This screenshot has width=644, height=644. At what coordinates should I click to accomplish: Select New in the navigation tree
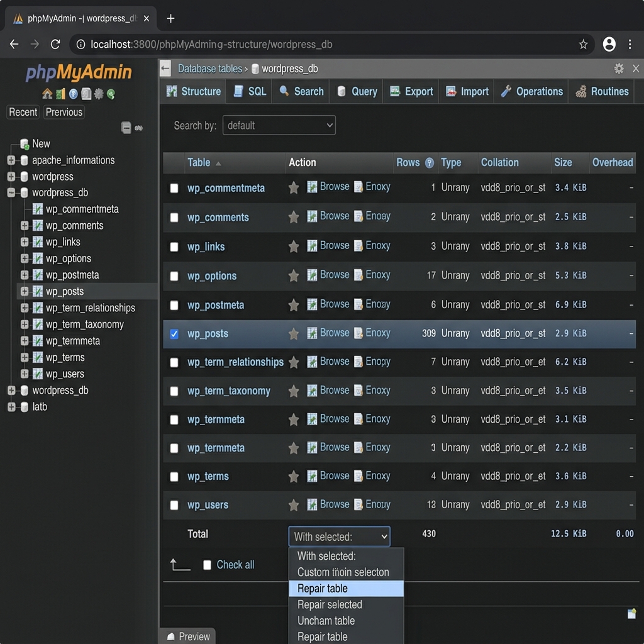click(x=41, y=144)
